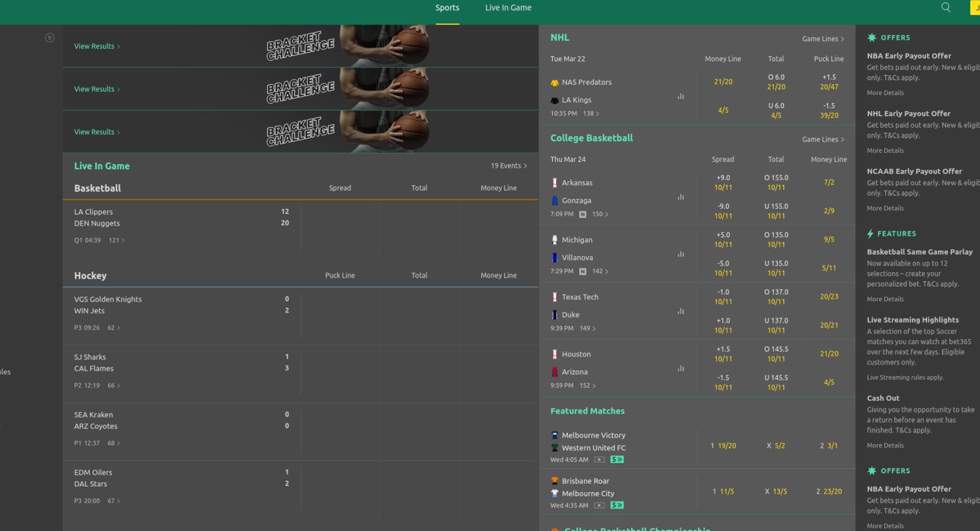Open 68 markets for Kraken vs Coyotes
Image resolution: width=980 pixels, height=531 pixels.
tap(114, 443)
